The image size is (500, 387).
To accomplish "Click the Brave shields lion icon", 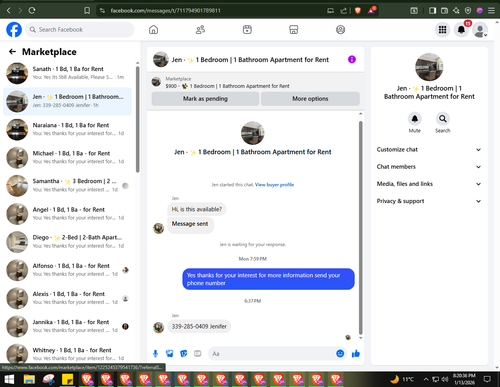I will (x=358, y=10).
